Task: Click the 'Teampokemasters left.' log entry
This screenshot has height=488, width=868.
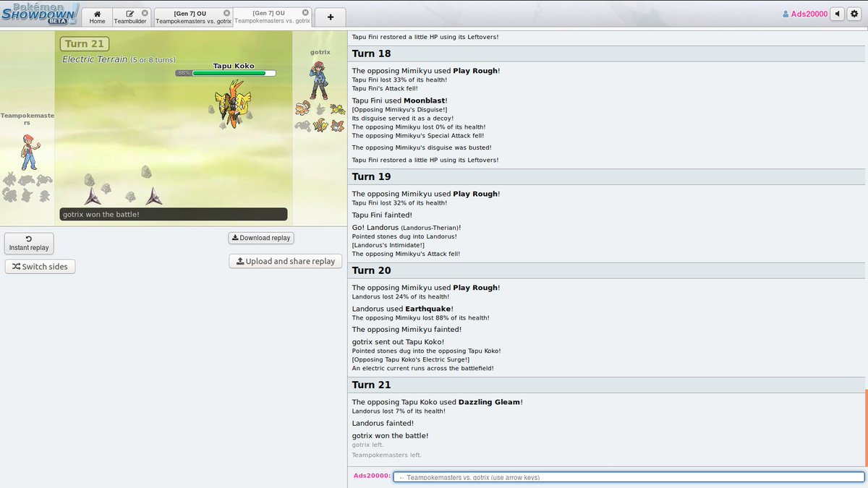Action: pyautogui.click(x=387, y=455)
